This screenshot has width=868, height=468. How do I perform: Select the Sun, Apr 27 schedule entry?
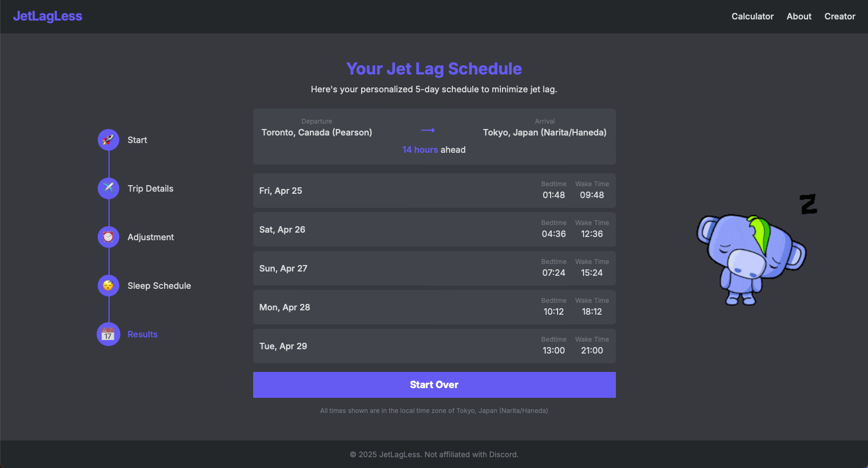click(434, 268)
